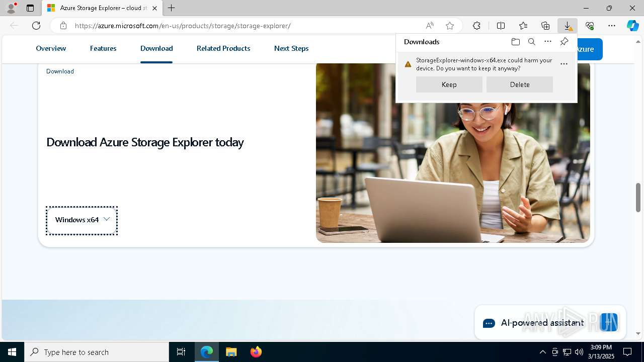
Task: Click the Delete download button
Action: point(520,84)
